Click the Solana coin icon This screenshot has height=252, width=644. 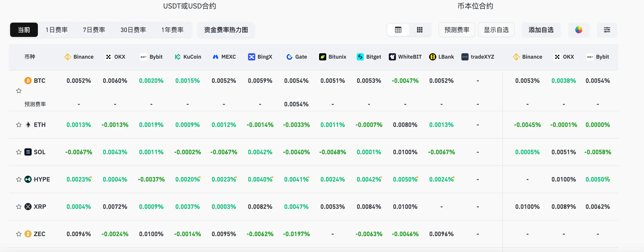[x=28, y=152]
